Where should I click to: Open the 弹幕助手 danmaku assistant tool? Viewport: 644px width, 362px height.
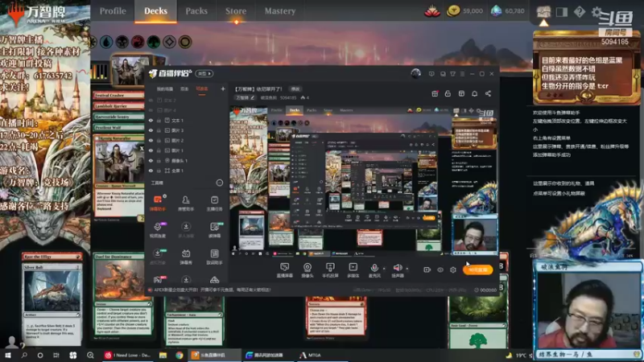click(158, 203)
